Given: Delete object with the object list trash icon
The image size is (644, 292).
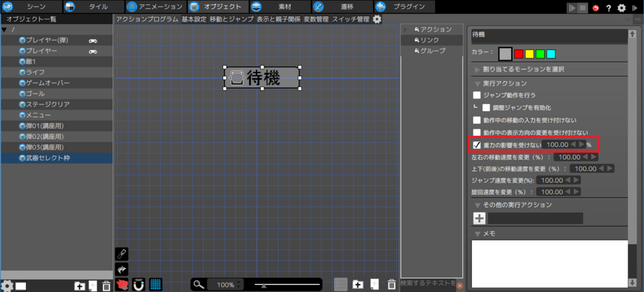Looking at the screenshot, I should pos(106,286).
